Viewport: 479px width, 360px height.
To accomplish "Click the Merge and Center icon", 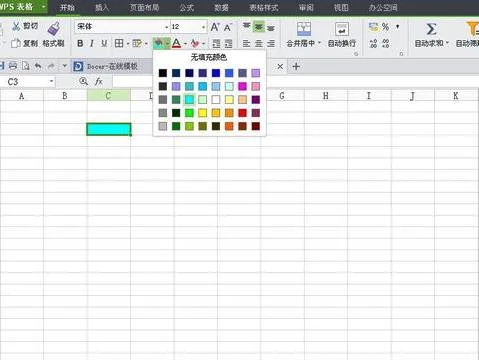I will click(304, 29).
